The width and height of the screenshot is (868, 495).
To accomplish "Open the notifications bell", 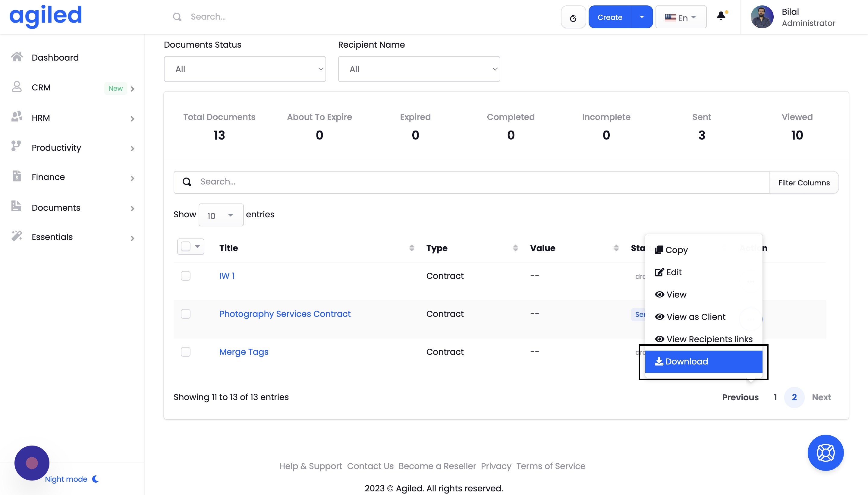I will 721,16.
